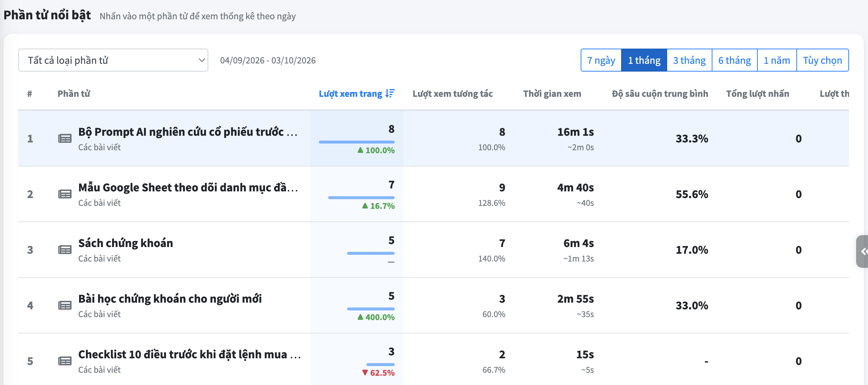Click article icon for Mẫu Google Sheet row
868x385 pixels.
click(x=65, y=194)
